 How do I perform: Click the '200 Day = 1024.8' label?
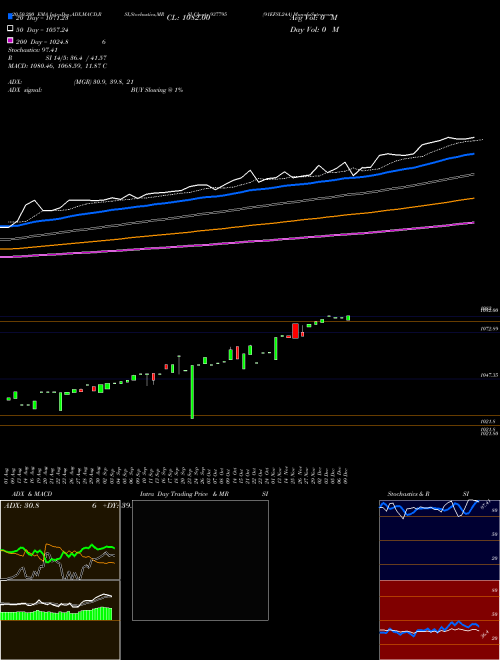pos(42,42)
